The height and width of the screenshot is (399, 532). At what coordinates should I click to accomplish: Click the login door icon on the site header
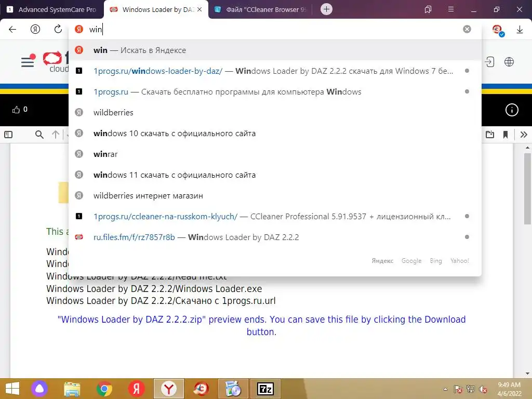pyautogui.click(x=489, y=62)
